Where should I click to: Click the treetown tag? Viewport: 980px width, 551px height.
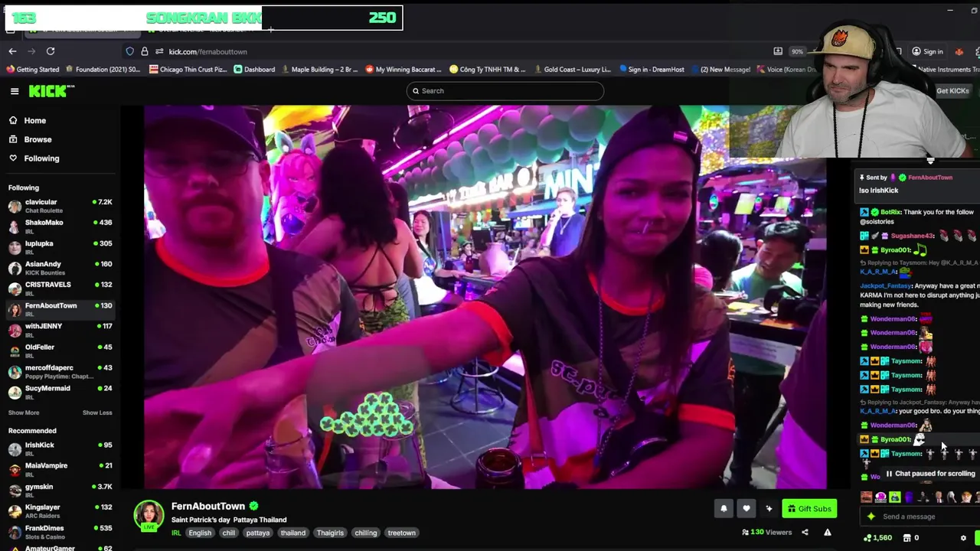(x=401, y=533)
